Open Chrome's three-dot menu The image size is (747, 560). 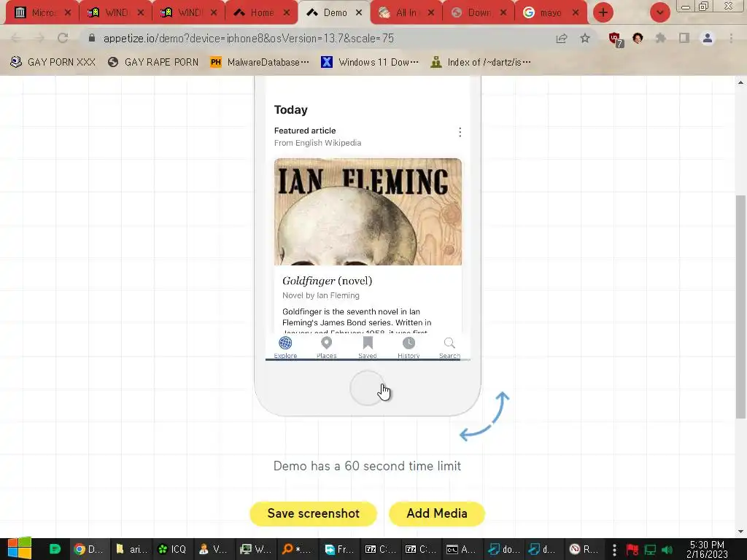731,38
